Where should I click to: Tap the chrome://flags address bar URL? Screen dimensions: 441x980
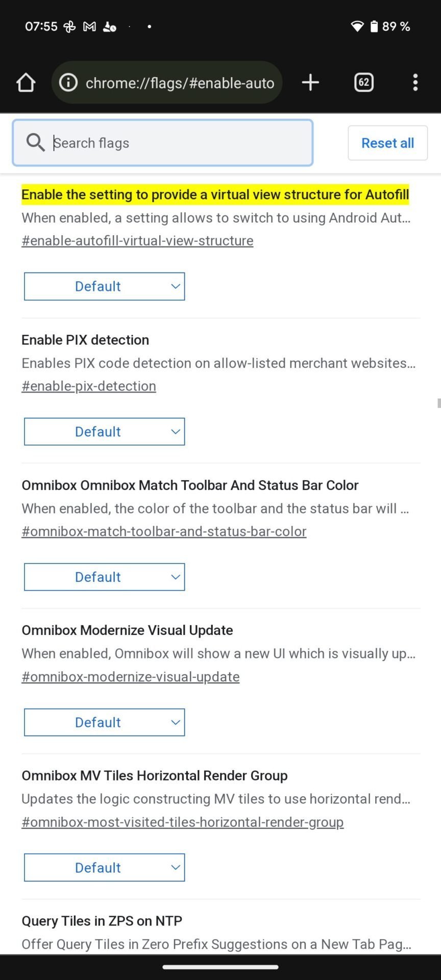coord(180,83)
